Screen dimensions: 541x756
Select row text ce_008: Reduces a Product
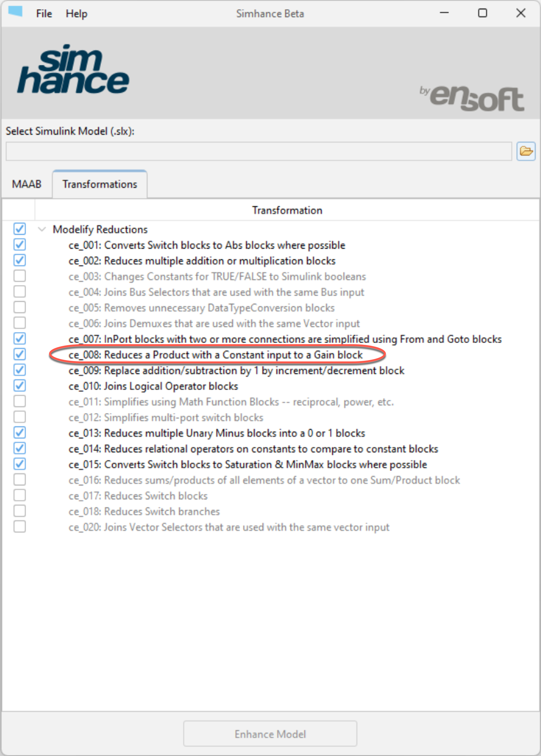pyautogui.click(x=215, y=355)
